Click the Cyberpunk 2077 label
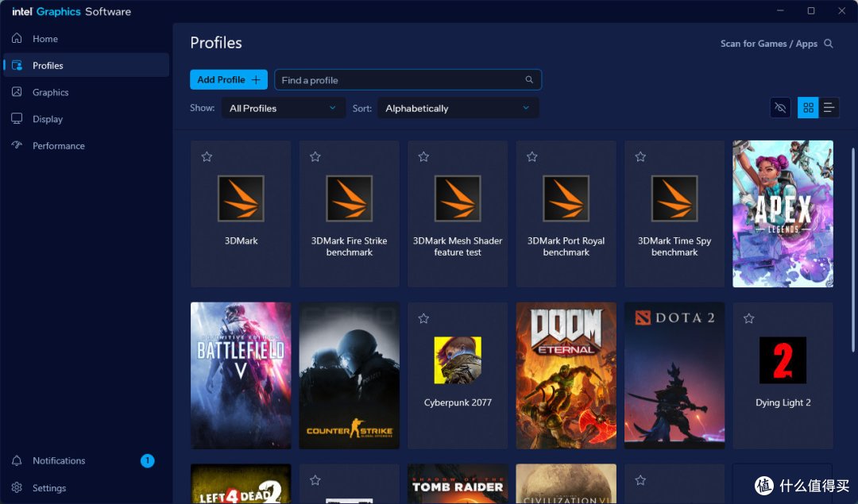The width and height of the screenshot is (858, 504). pos(458,402)
